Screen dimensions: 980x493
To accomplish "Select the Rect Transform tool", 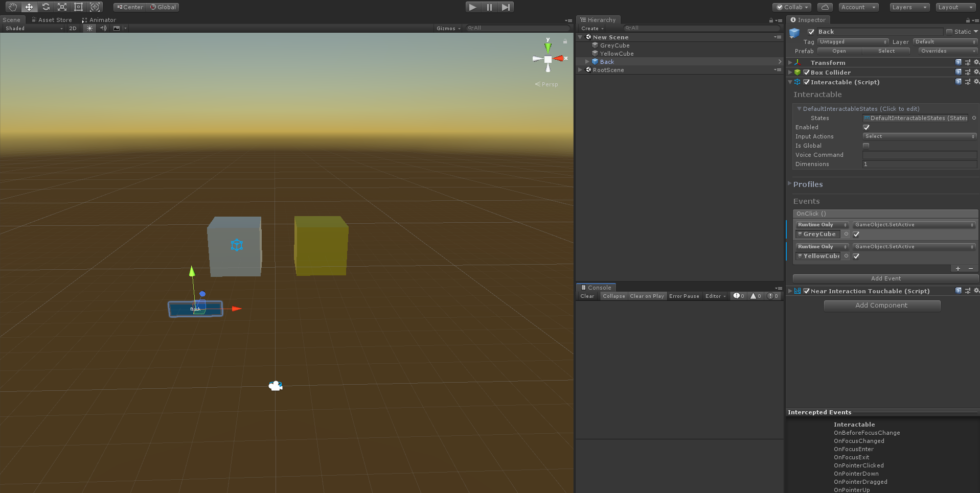I will (78, 7).
